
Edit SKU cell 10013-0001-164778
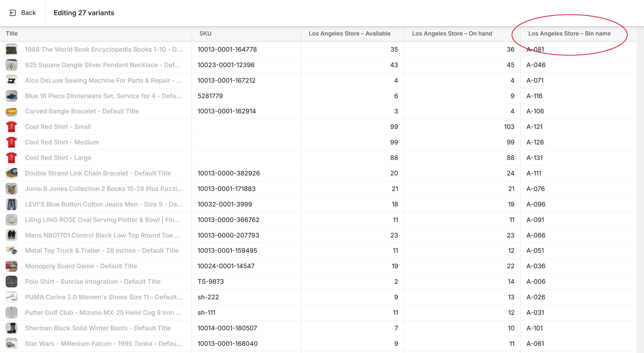pyautogui.click(x=246, y=50)
